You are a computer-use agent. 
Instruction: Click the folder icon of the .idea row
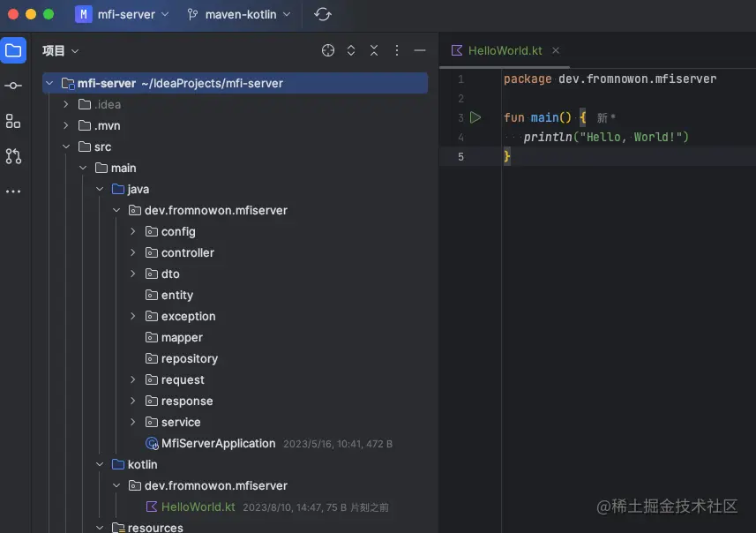(x=85, y=104)
